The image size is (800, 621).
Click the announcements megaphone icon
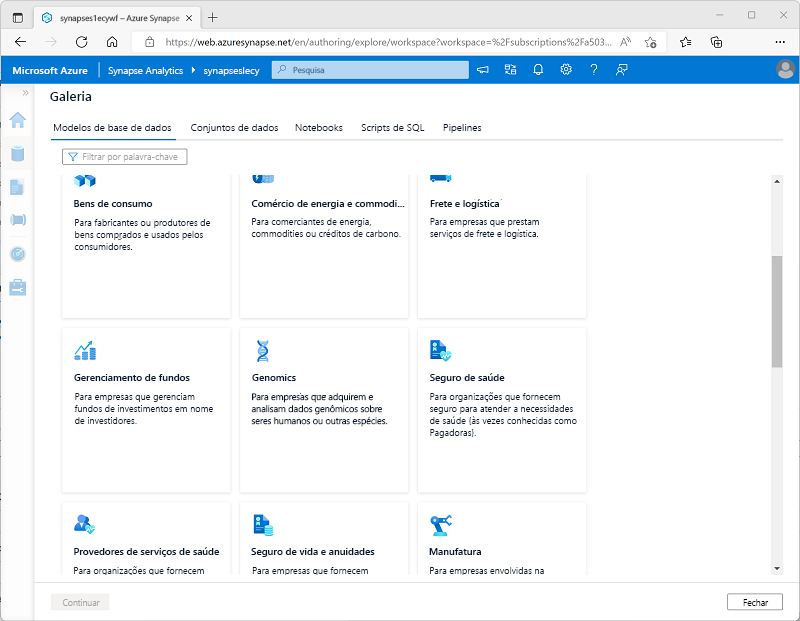[x=483, y=70]
